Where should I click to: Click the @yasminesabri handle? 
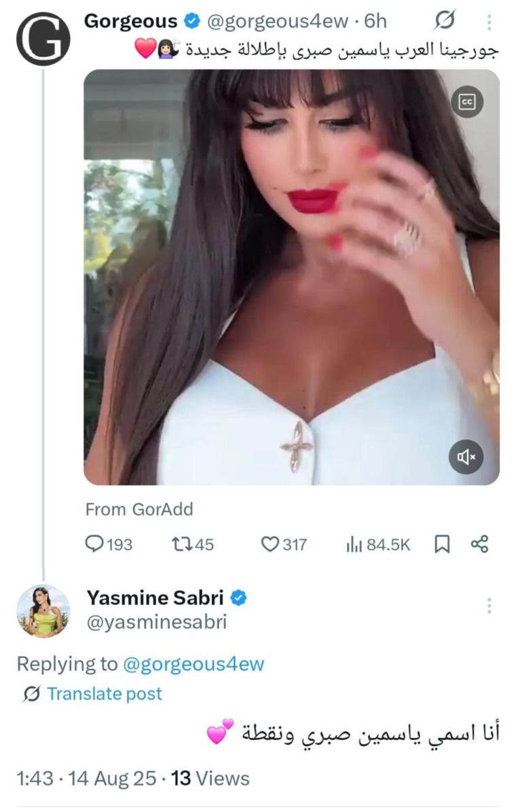coord(156,622)
